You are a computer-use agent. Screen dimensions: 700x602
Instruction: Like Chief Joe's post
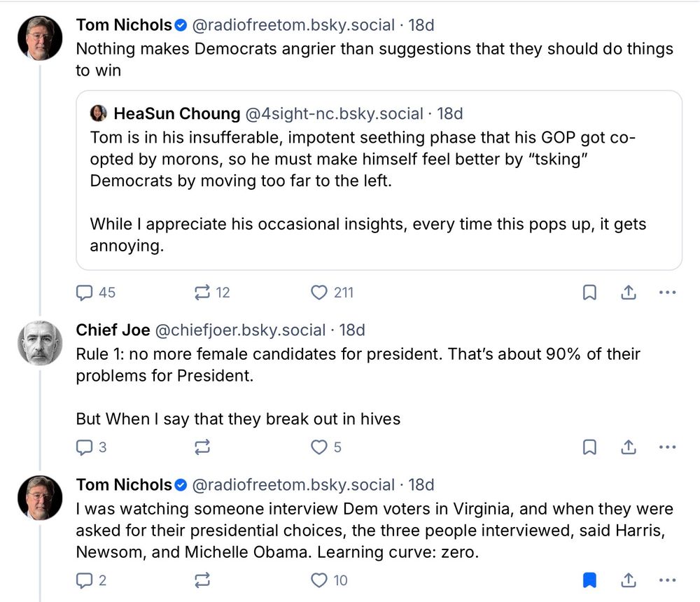click(x=320, y=447)
